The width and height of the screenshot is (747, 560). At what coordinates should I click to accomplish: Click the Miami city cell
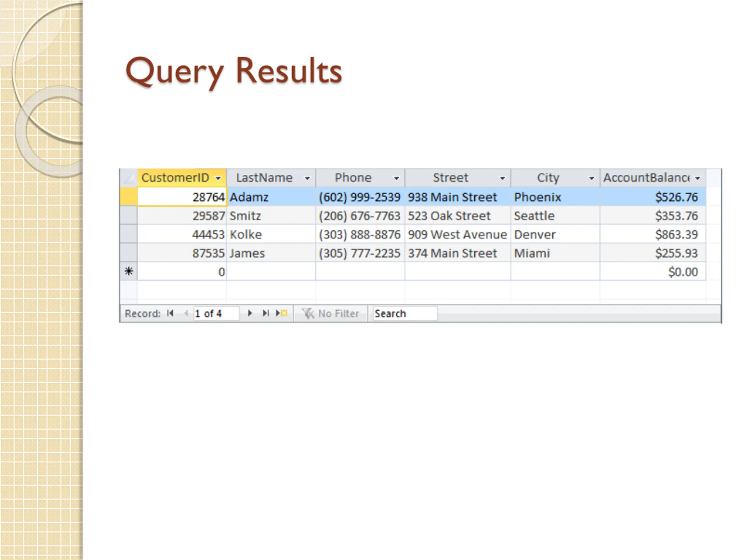tap(556, 253)
